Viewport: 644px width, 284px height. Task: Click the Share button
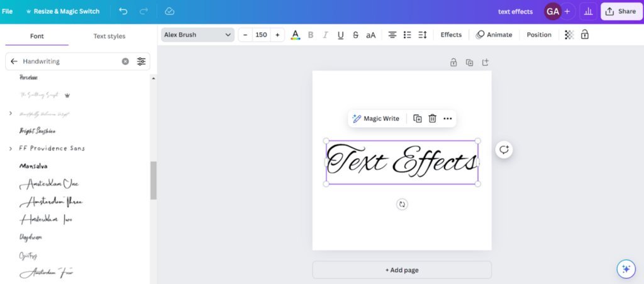coord(621,11)
